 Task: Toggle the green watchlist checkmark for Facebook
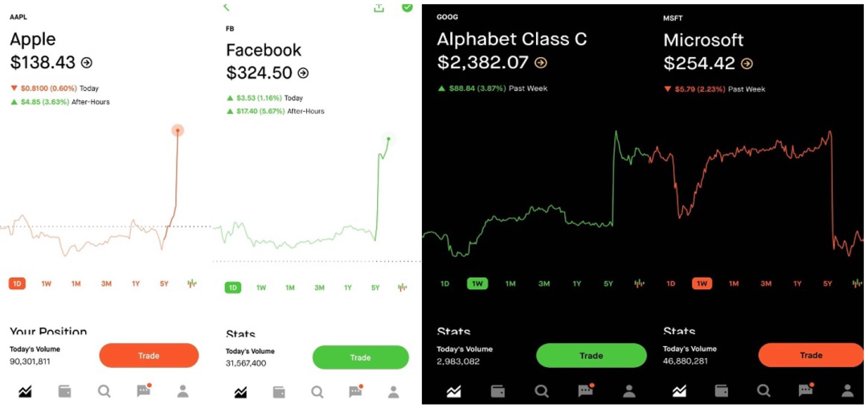[x=407, y=6]
